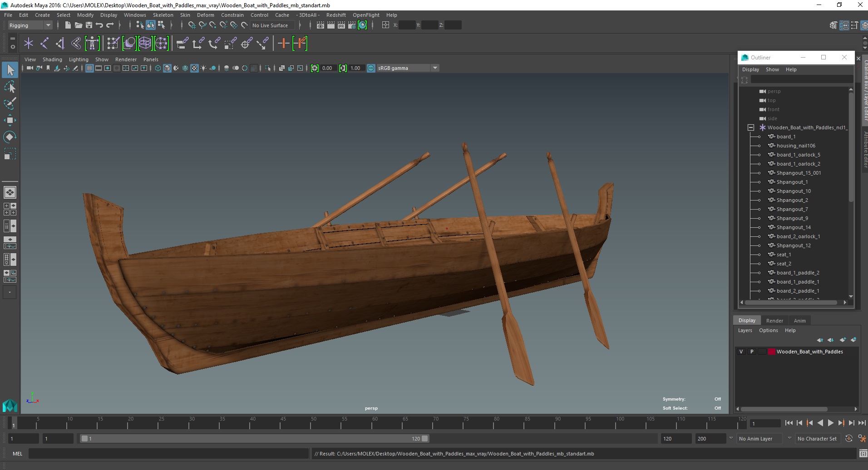Activate the Rotate tool
The image size is (868, 470).
[10, 137]
